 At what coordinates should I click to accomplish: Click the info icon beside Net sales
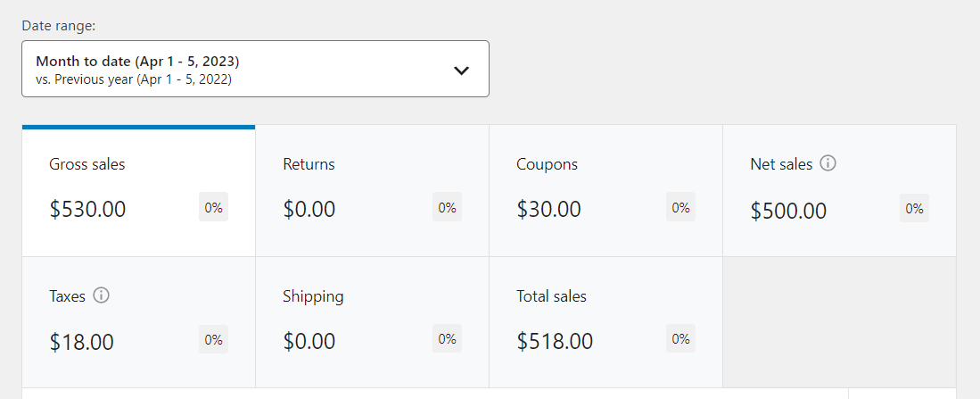point(828,164)
